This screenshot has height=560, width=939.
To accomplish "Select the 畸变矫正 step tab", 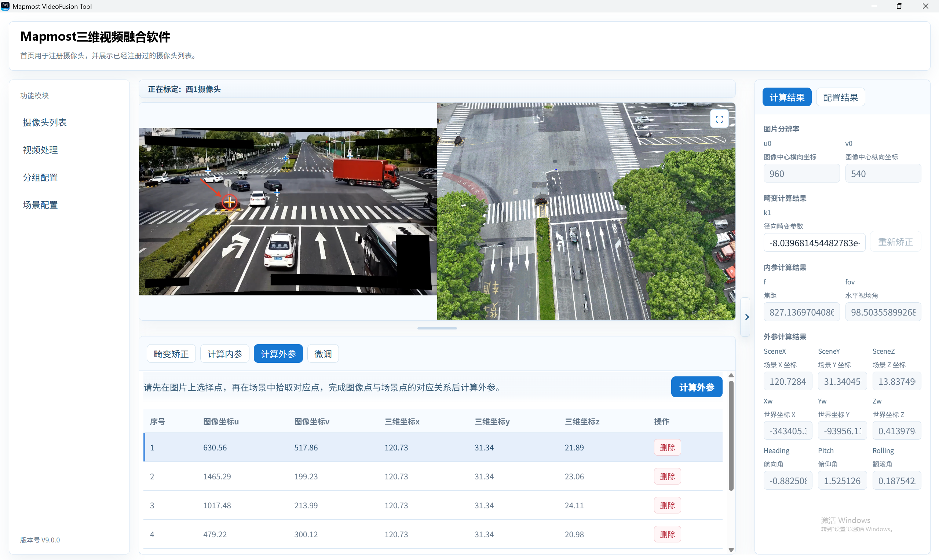I will click(171, 354).
